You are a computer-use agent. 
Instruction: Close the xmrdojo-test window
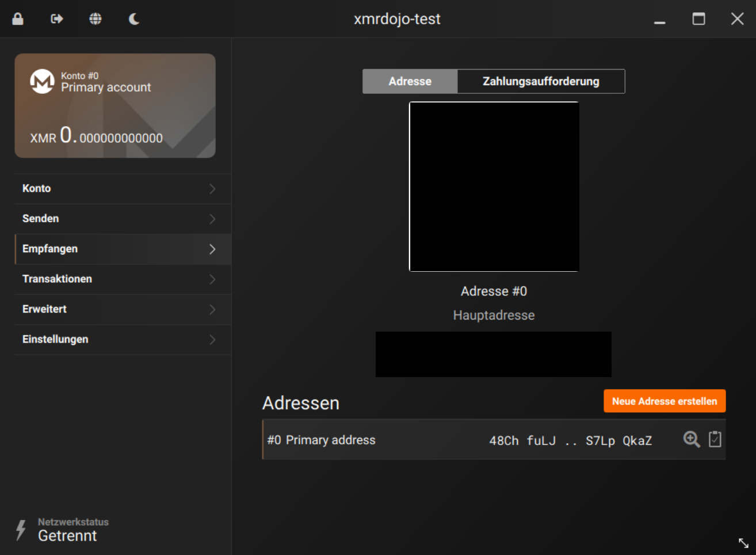[x=738, y=19]
